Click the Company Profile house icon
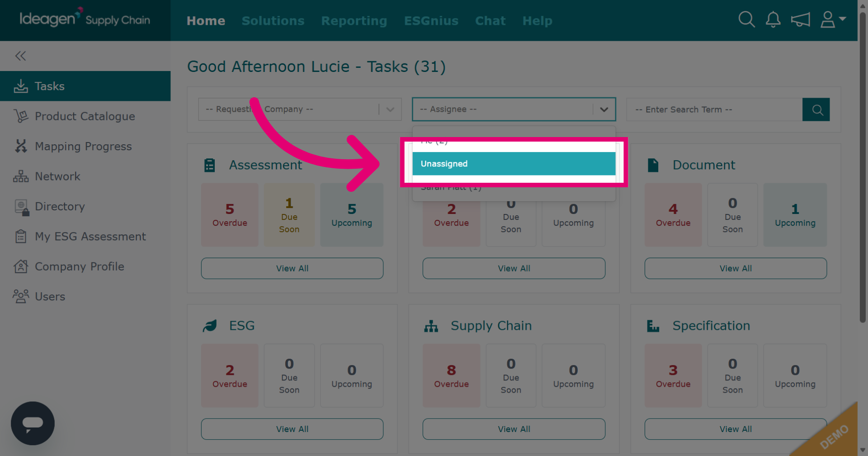The height and width of the screenshot is (456, 868). point(21,266)
